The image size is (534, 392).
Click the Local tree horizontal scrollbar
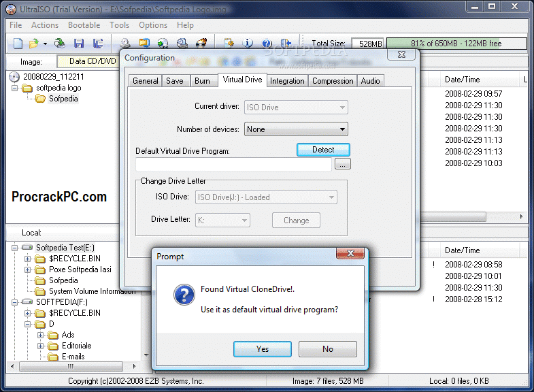pos(73,366)
